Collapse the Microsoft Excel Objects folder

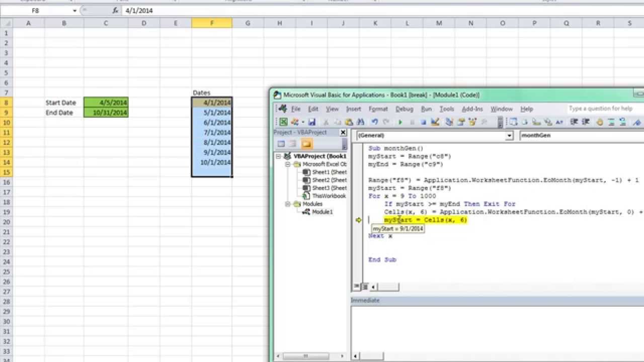288,164
